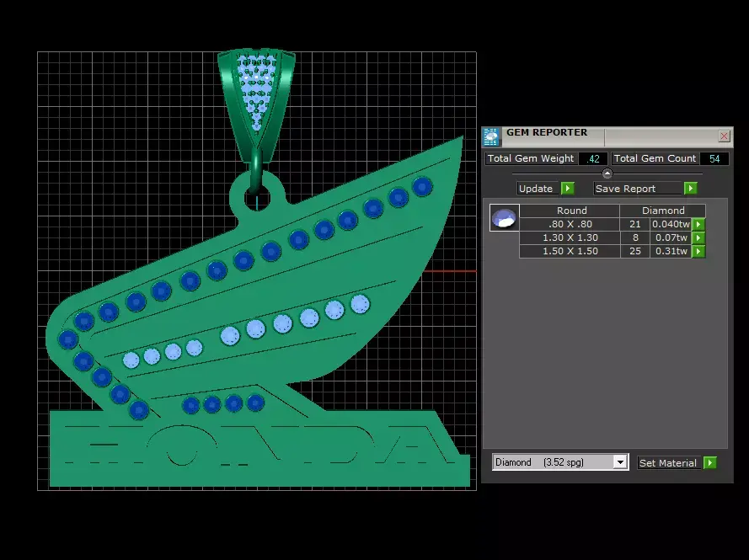Click the jump ring loop hole of pendant
This screenshot has height=560, width=749.
258,198
